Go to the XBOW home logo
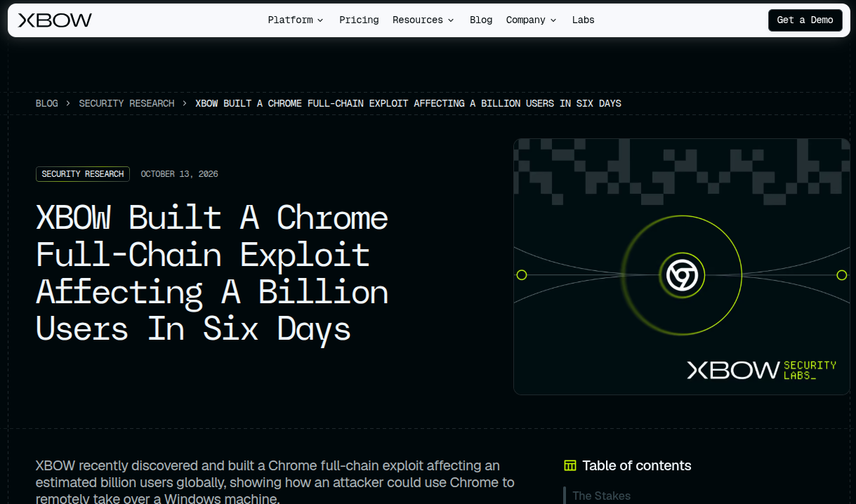The image size is (856, 504). (x=55, y=20)
